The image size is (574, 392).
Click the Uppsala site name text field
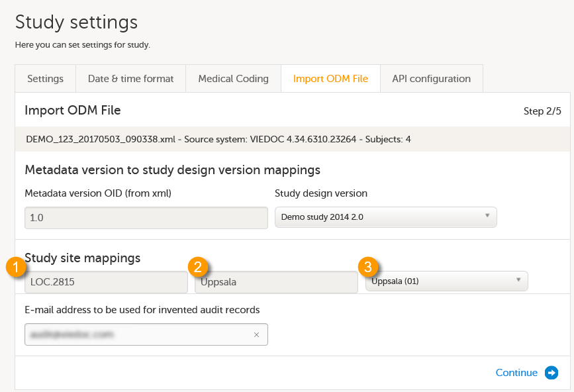(276, 282)
